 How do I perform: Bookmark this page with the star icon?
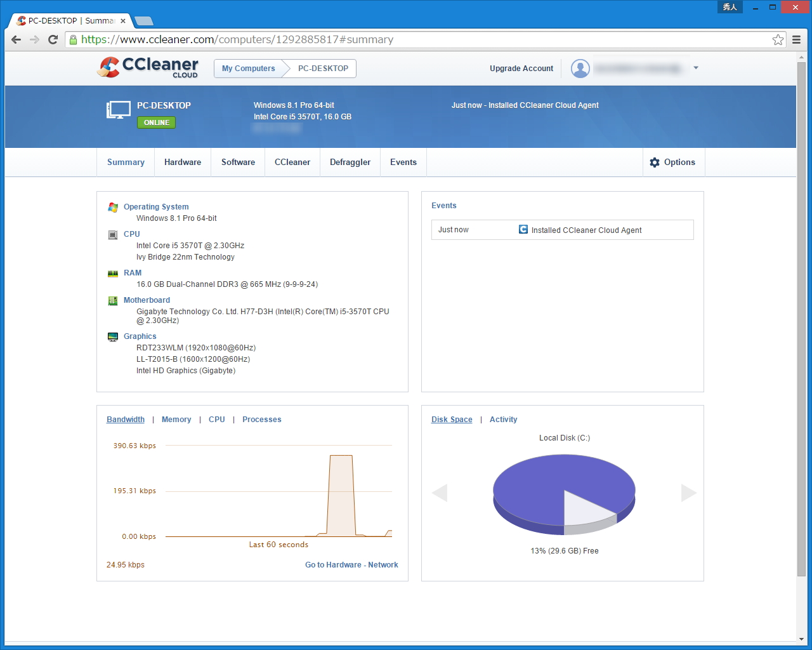click(x=778, y=39)
